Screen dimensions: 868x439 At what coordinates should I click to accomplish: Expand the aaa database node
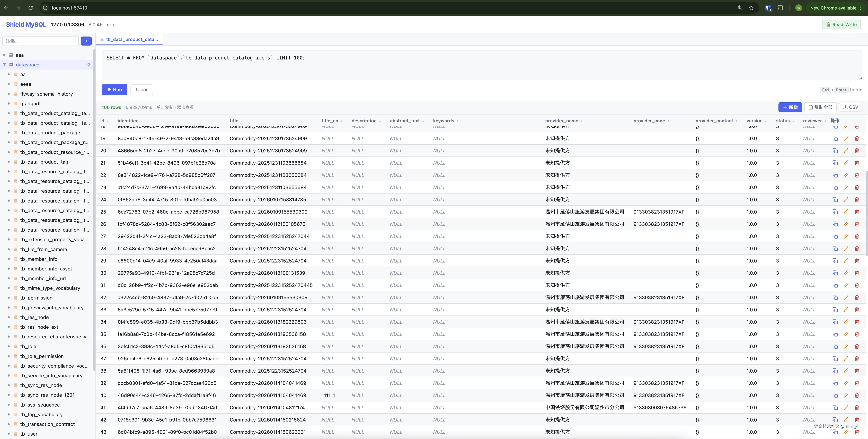[5, 55]
